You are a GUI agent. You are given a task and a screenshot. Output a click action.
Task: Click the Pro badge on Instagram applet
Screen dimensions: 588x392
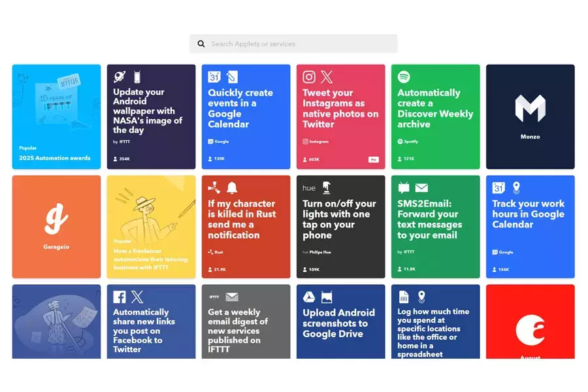[x=373, y=159]
